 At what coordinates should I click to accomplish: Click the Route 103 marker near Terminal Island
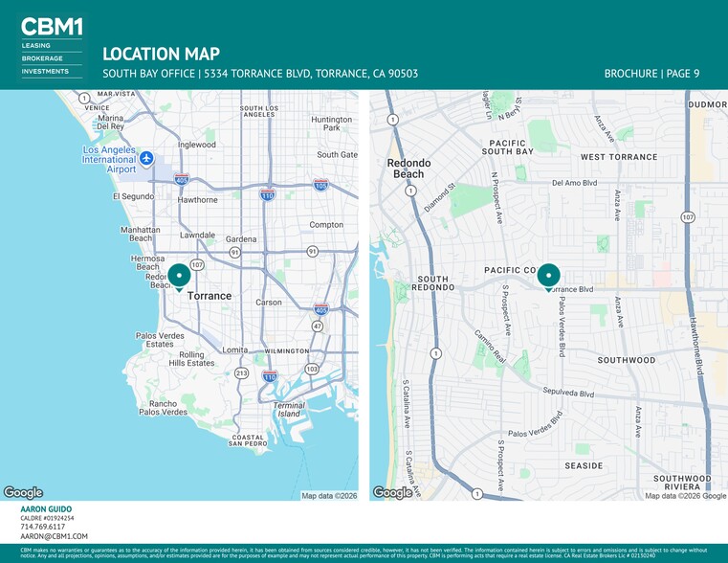point(311,369)
